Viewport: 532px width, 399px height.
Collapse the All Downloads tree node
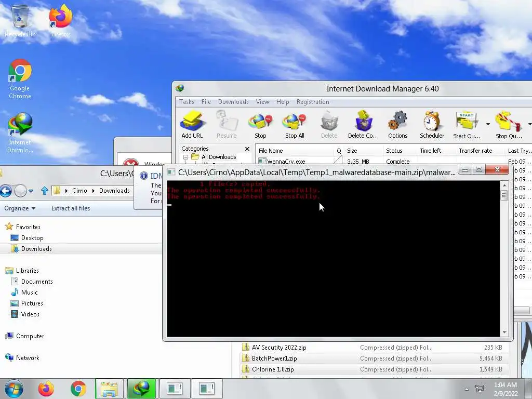185,157
